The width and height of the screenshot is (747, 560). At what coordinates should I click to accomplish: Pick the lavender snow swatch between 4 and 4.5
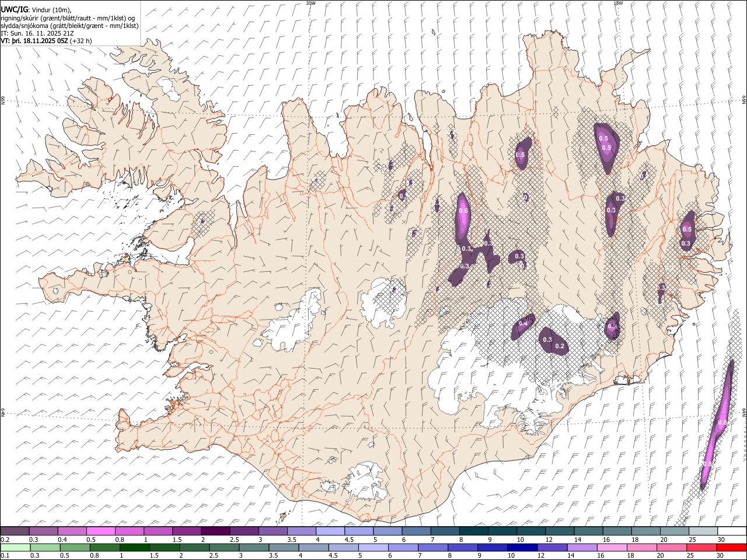[330, 531]
